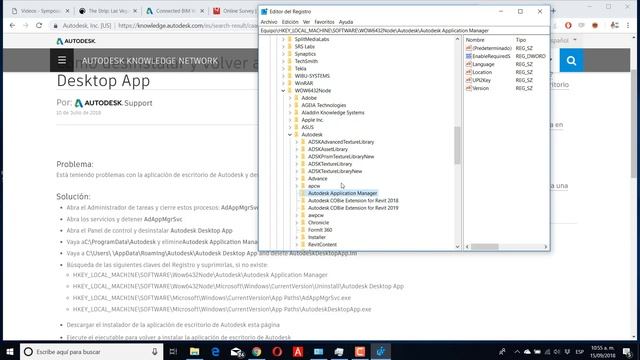Collapse the WOW6432Node registry key
The height and width of the screenshot is (360, 640).
283,91
